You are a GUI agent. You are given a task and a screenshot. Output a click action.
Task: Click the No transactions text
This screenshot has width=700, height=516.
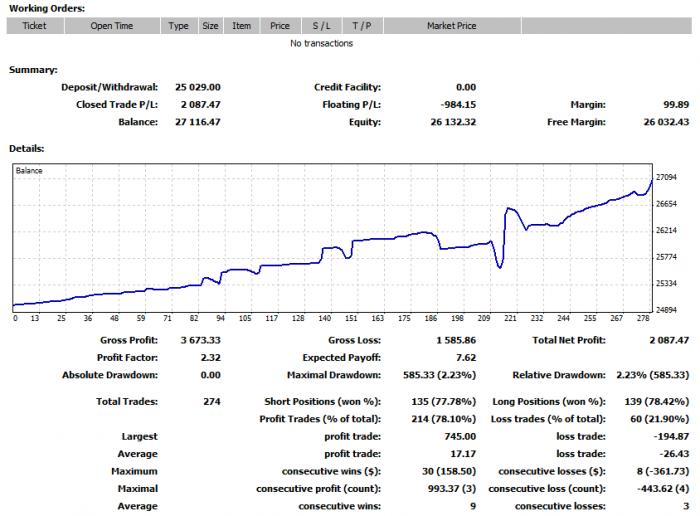[x=321, y=43]
